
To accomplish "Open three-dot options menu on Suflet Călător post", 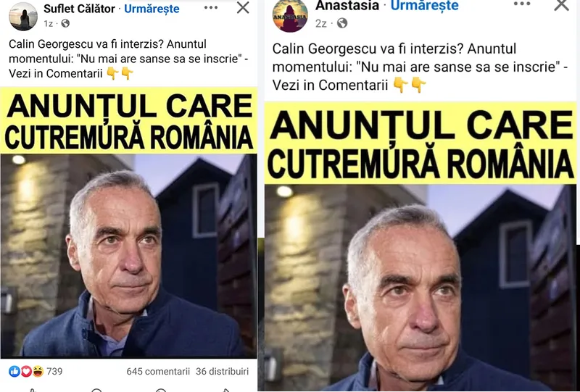I will click(x=211, y=8).
